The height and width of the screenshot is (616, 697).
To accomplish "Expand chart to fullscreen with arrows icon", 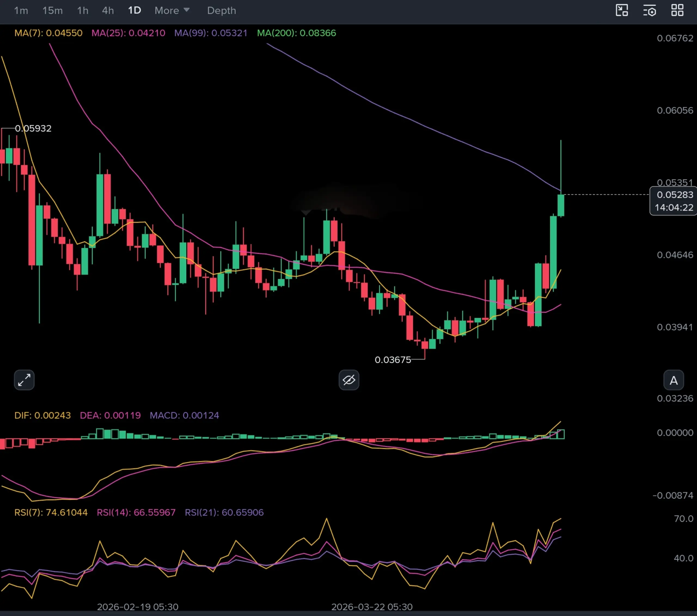I will pos(24,380).
